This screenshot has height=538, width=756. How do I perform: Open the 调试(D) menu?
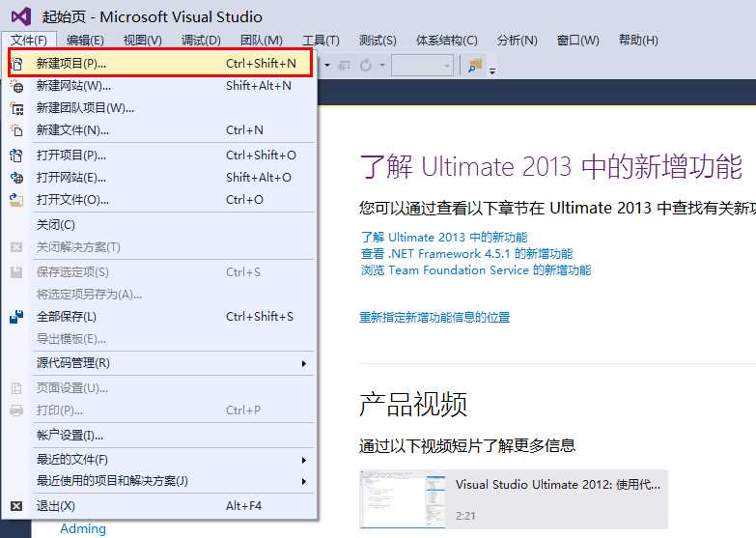click(201, 40)
